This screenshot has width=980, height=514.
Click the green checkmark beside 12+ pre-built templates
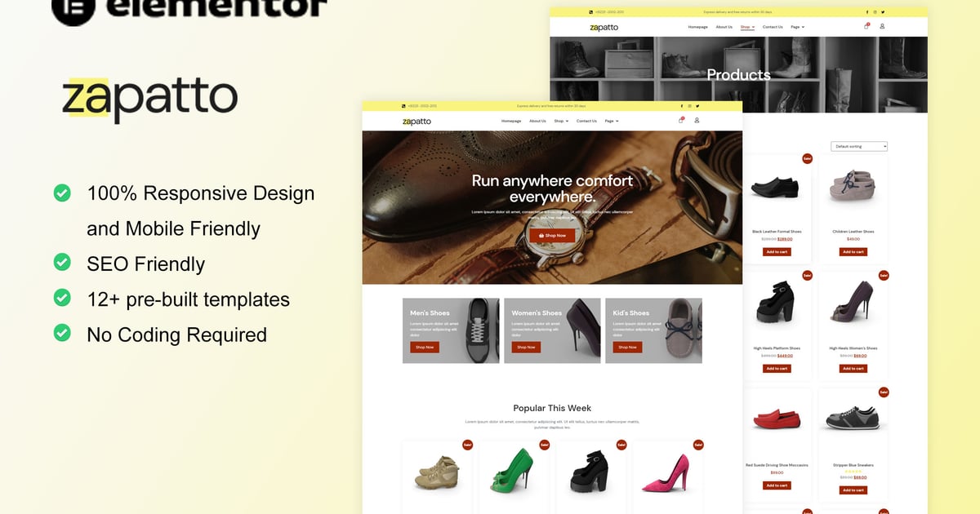point(62,298)
